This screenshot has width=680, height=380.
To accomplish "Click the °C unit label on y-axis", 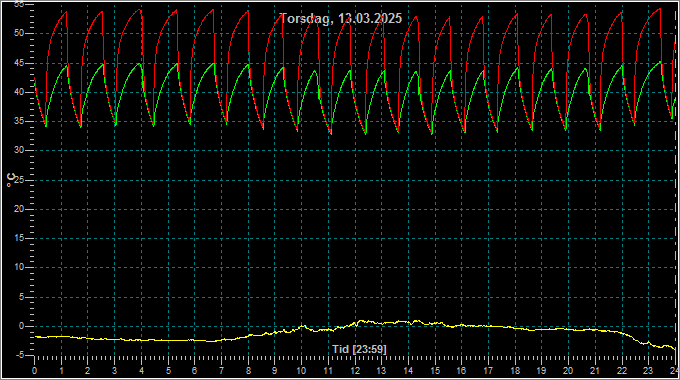I will (x=11, y=180).
